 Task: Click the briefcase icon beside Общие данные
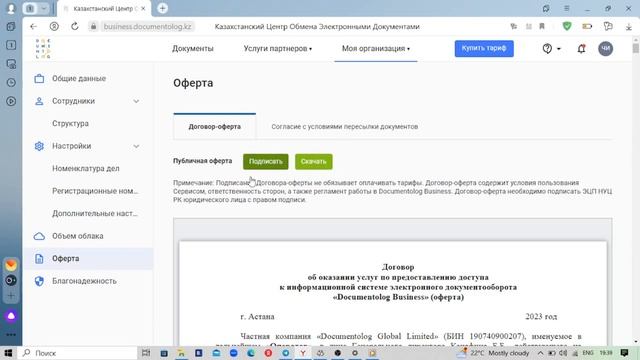[x=39, y=78]
